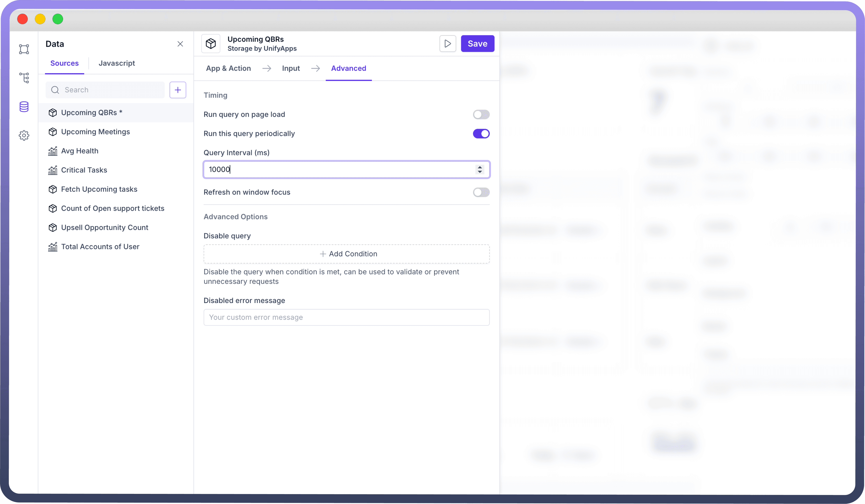Turn on Refresh on window focus
865x504 pixels.
coord(481,192)
